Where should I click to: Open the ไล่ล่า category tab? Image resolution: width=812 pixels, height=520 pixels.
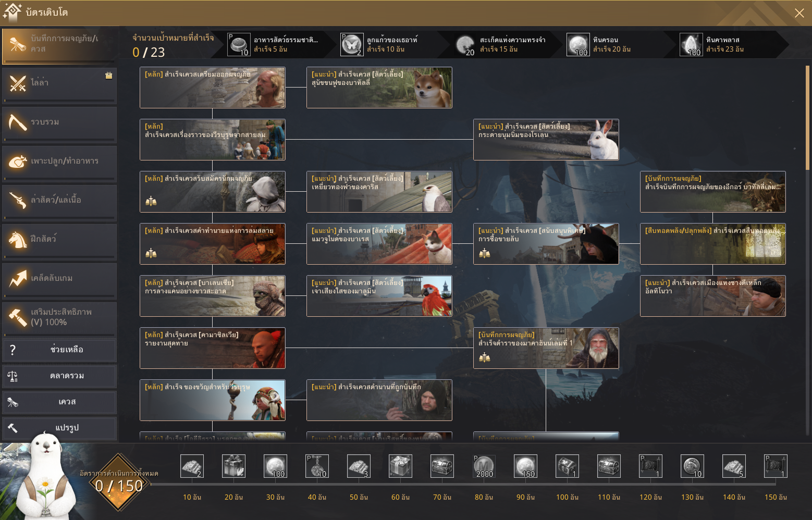click(x=59, y=85)
